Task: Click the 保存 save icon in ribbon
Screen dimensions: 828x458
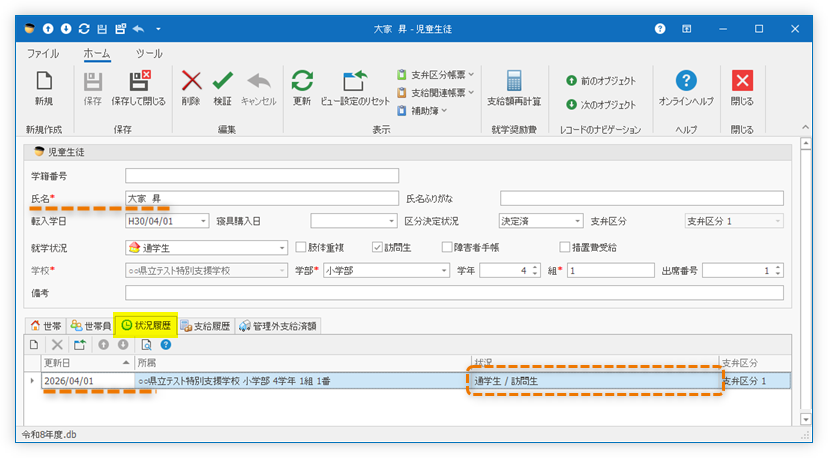Action: (x=92, y=81)
